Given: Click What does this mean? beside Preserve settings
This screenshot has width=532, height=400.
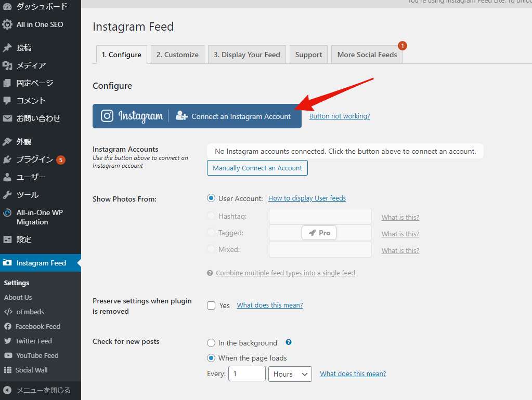Looking at the screenshot, I should coord(270,305).
